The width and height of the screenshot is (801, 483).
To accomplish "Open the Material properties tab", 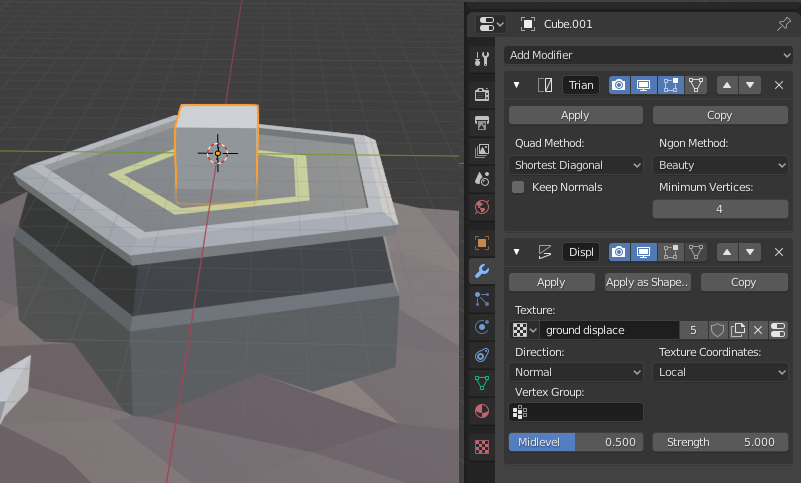I will click(x=482, y=411).
